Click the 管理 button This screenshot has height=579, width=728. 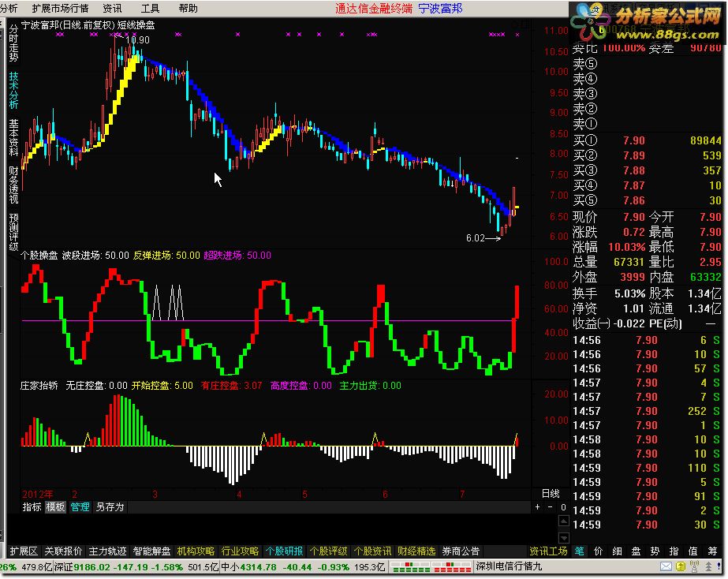[x=80, y=507]
